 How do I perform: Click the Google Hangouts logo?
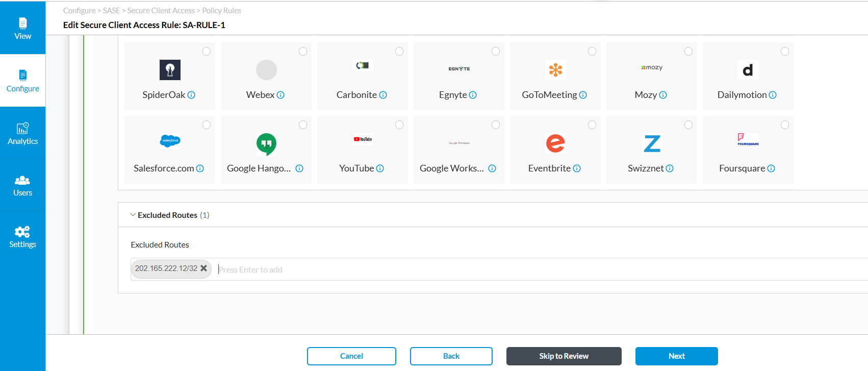266,144
